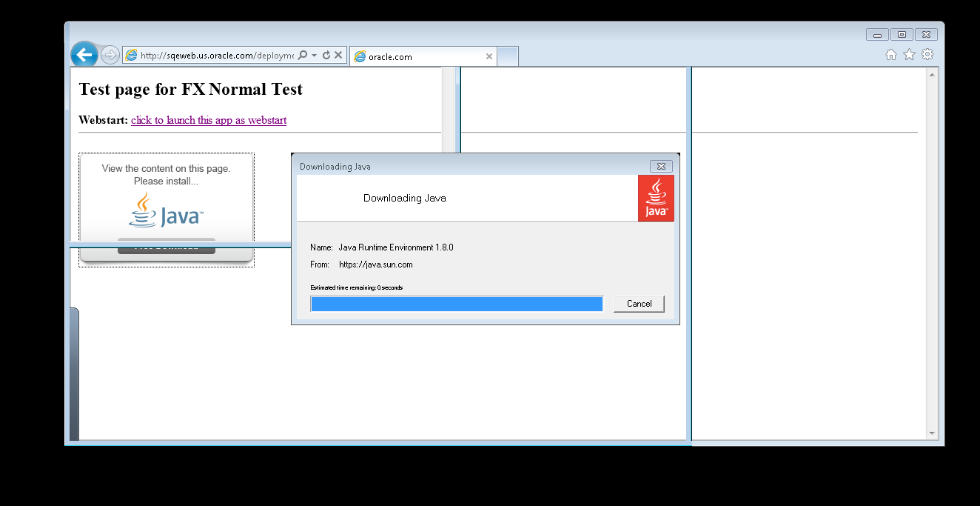Close the Downloading Java dialog

(660, 167)
